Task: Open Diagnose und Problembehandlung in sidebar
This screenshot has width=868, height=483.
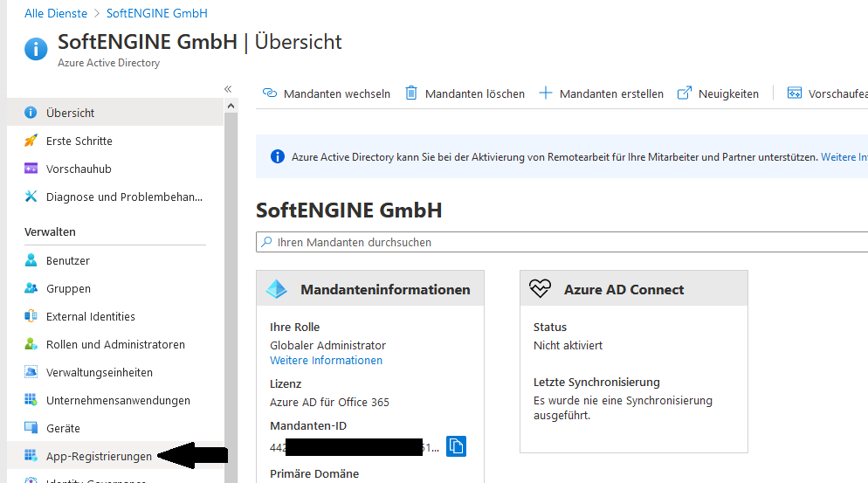Action: [x=124, y=197]
